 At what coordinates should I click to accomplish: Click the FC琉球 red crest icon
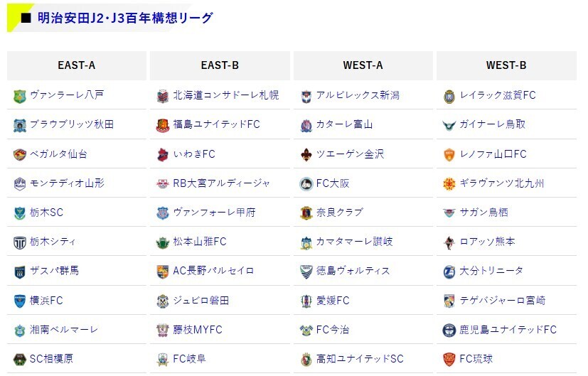[x=449, y=359]
